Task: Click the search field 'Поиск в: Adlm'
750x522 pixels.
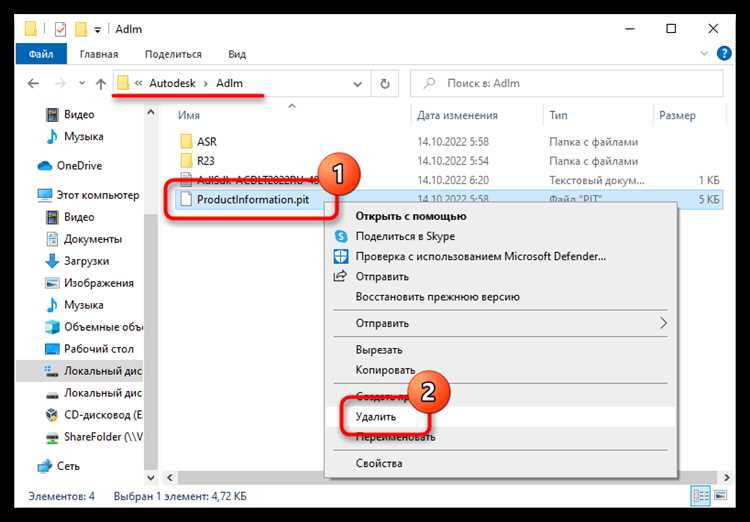Action: [567, 84]
